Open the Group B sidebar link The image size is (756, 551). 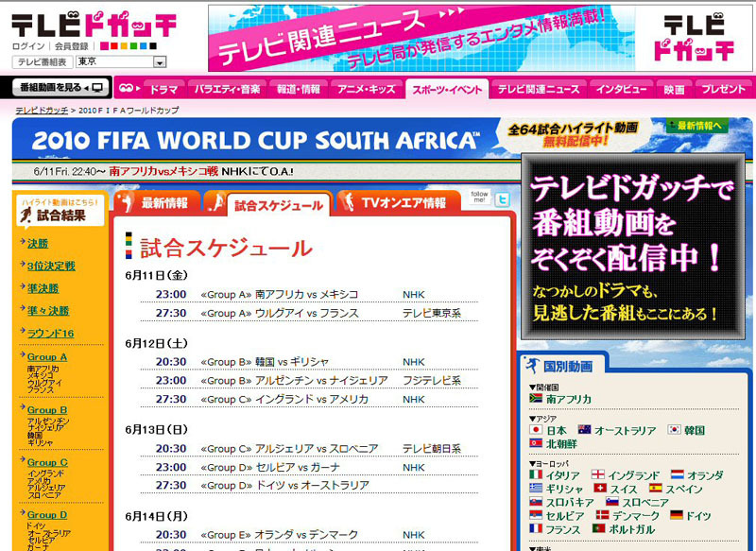[47, 410]
